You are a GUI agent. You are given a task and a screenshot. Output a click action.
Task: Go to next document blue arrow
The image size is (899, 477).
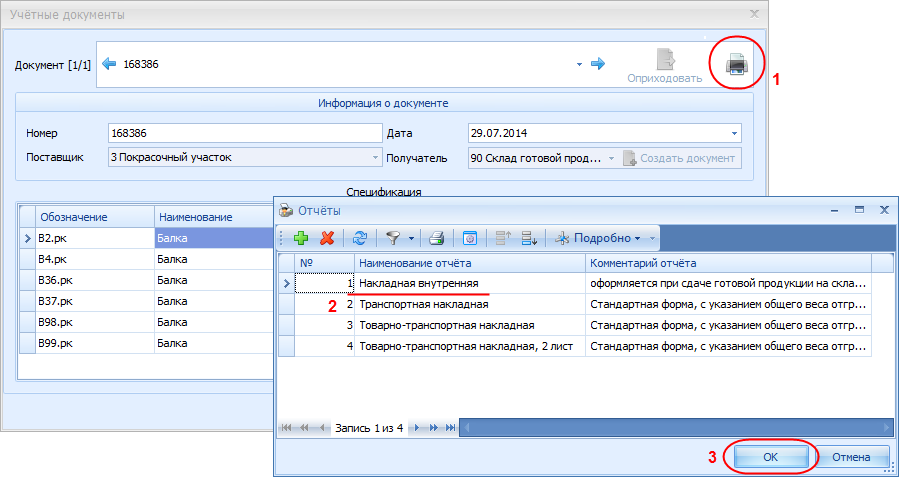click(598, 64)
